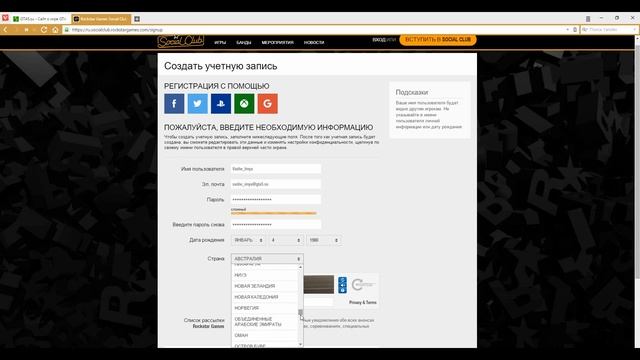Click the captcha answer input field
Viewport: 640px width, 360px height.
(x=318, y=302)
